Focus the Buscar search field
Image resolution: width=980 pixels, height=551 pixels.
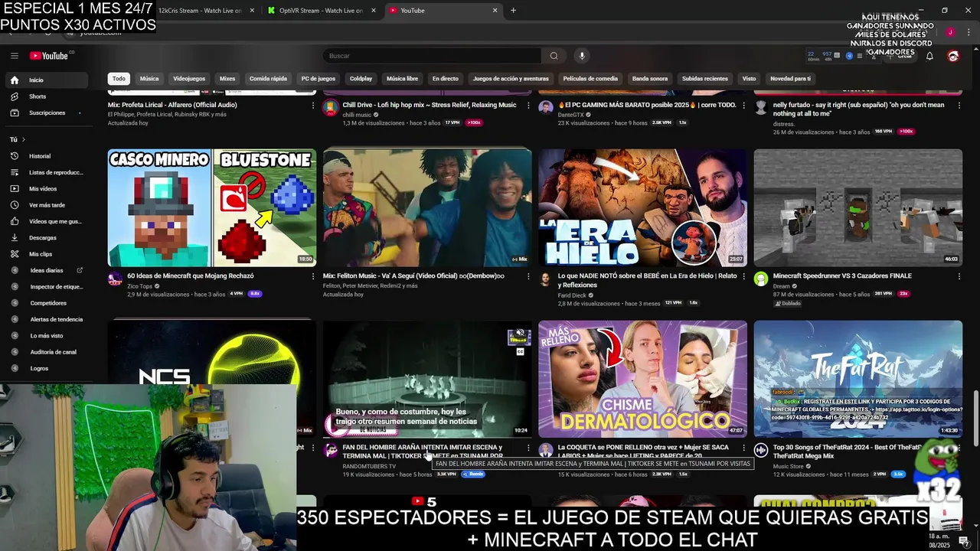tap(432, 56)
